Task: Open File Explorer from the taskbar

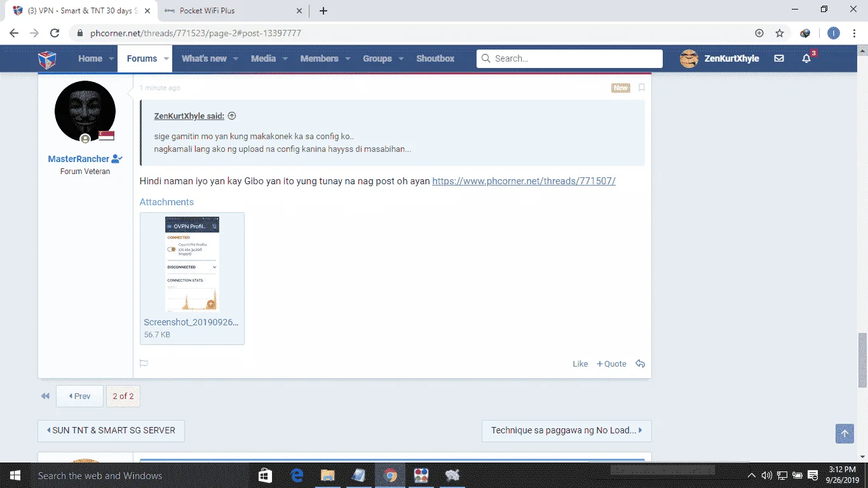Action: pos(327,475)
